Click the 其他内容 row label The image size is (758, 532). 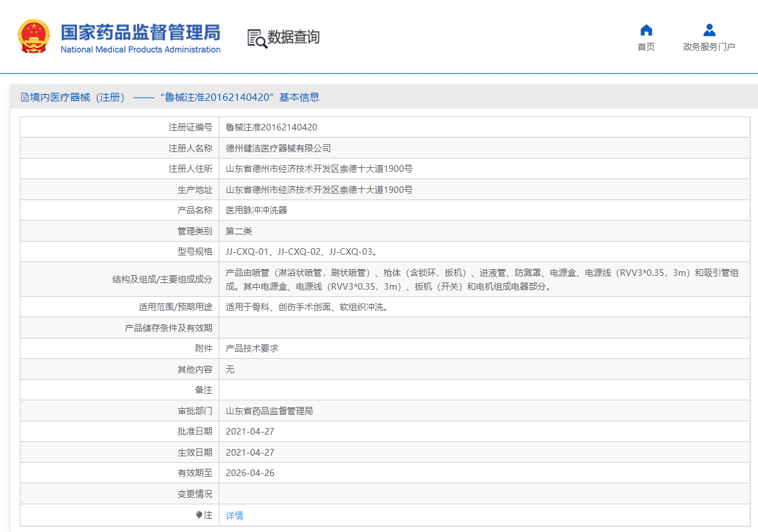click(x=195, y=369)
